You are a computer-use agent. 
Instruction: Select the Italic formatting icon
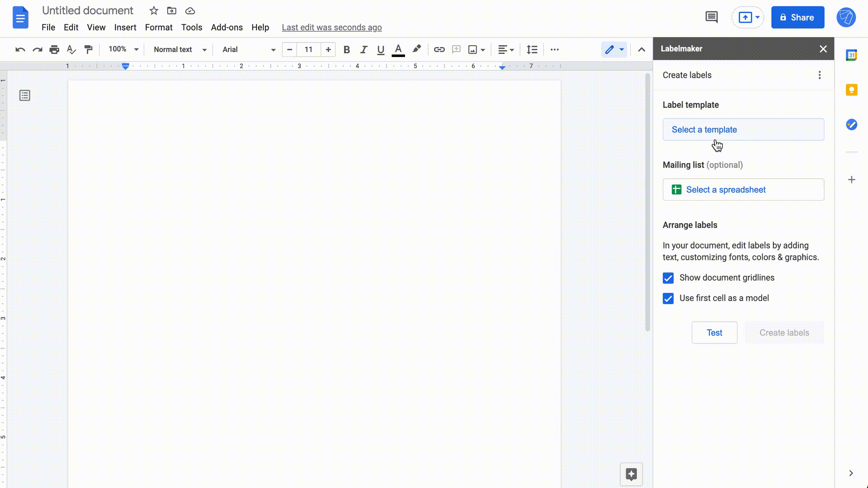click(363, 49)
